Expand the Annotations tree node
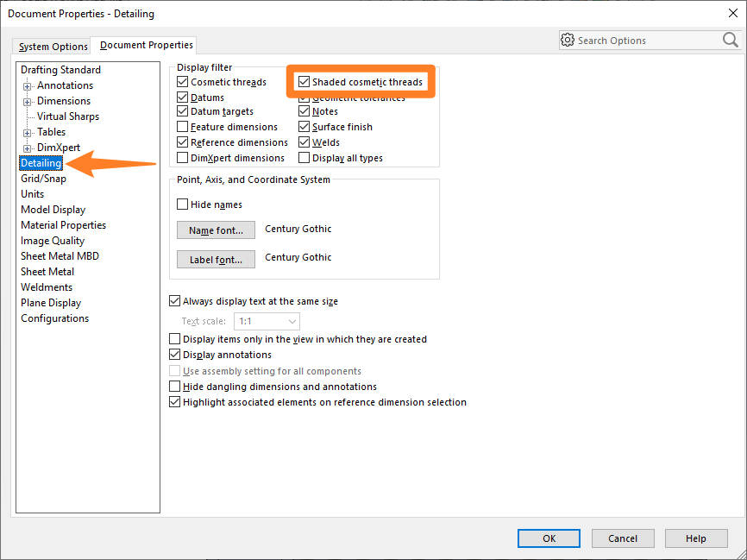Screen dimensions: 747x560 pyautogui.click(x=26, y=85)
